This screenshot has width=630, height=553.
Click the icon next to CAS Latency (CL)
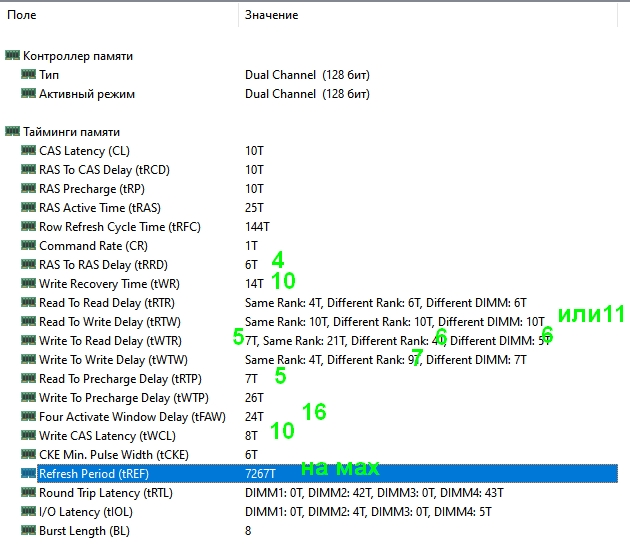(x=29, y=150)
